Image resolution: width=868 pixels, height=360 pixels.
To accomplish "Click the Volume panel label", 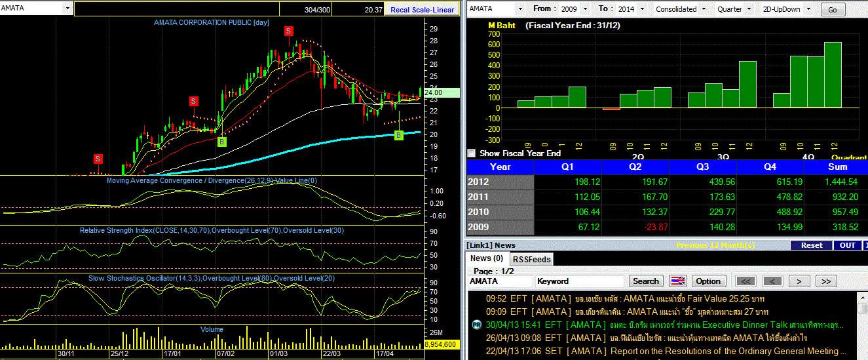I will coord(212,329).
